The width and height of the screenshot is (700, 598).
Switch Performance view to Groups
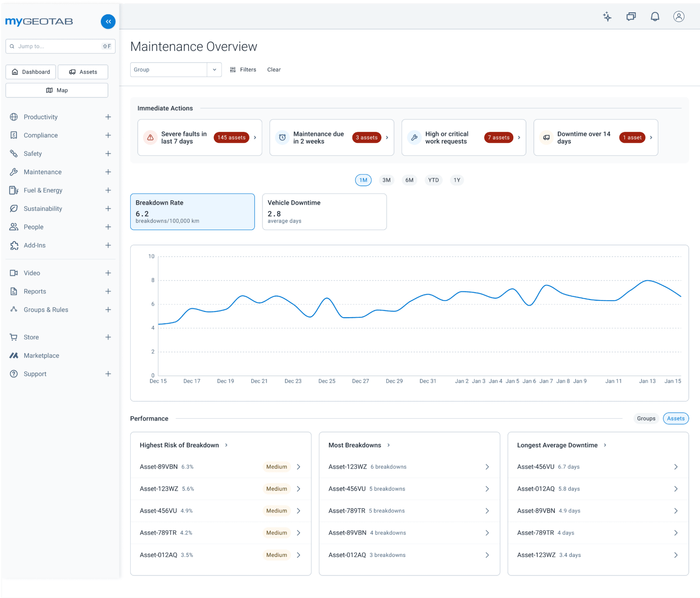pos(646,418)
